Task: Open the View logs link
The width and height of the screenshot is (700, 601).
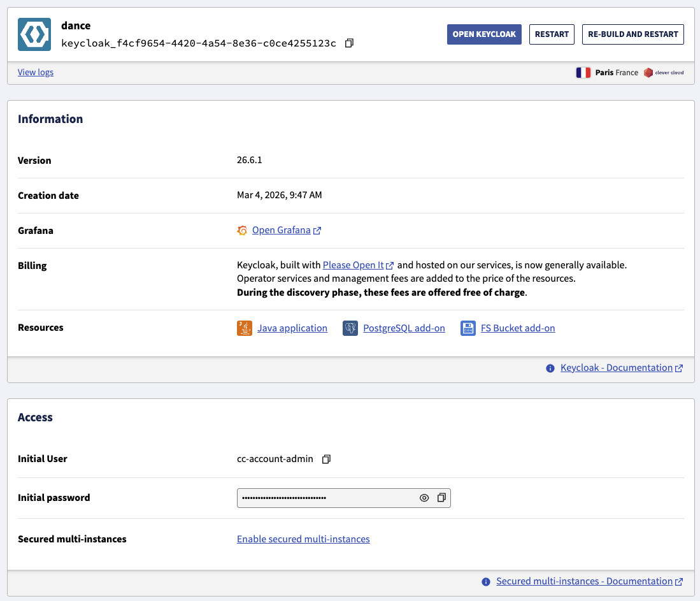Action: [x=36, y=72]
